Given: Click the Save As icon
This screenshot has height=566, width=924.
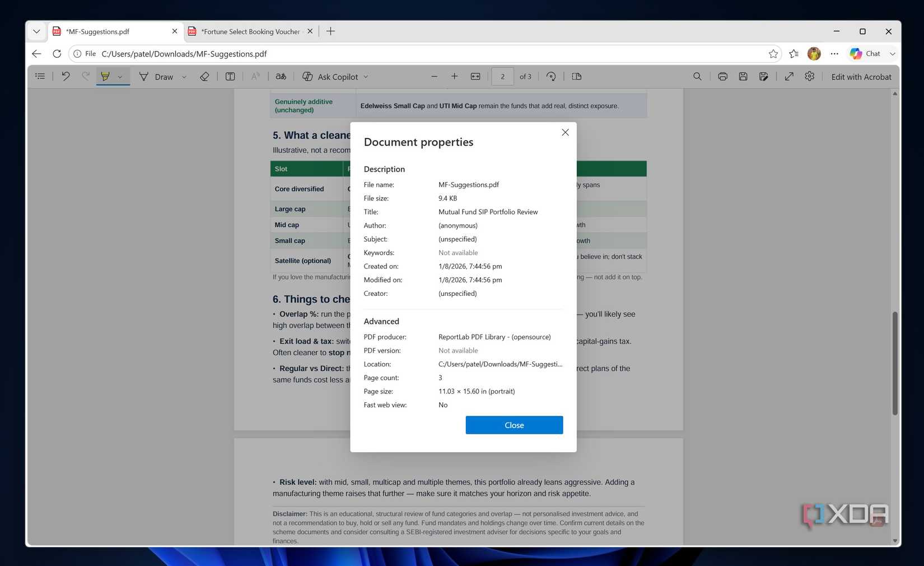Looking at the screenshot, I should tap(763, 76).
